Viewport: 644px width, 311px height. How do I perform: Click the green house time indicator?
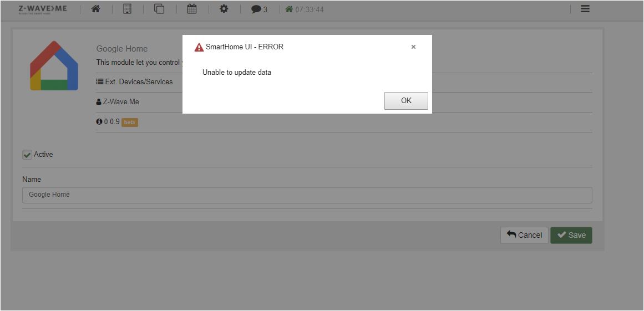pyautogui.click(x=304, y=9)
